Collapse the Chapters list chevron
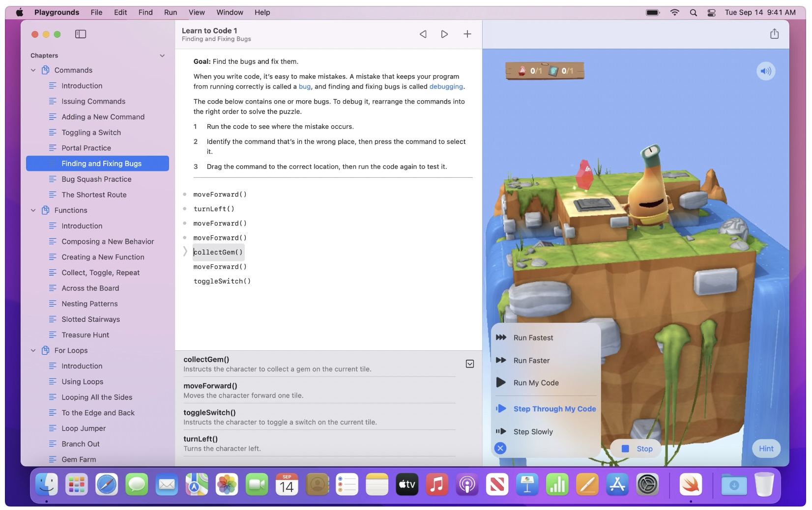This screenshot has height=510, width=812. tap(162, 56)
